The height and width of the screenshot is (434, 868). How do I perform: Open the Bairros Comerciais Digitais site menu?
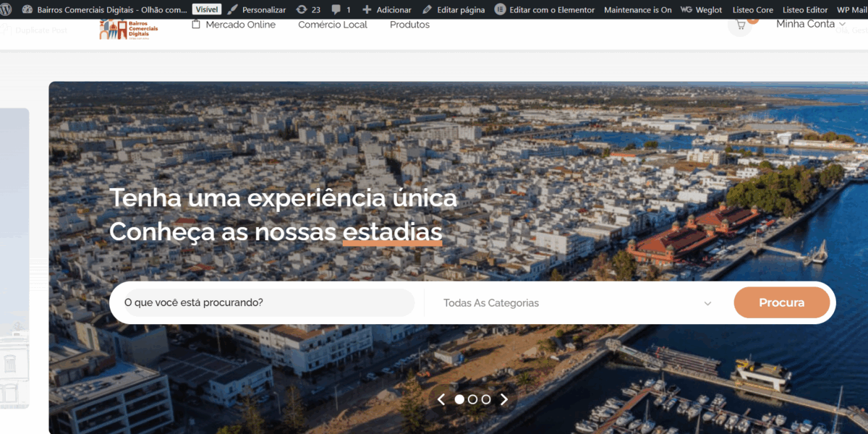tap(104, 10)
